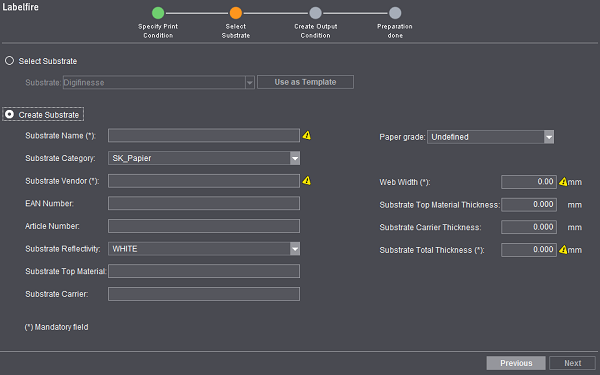Viewport: 600px width, 375px height.
Task: Focus the EAN Number input field
Action: (204, 203)
